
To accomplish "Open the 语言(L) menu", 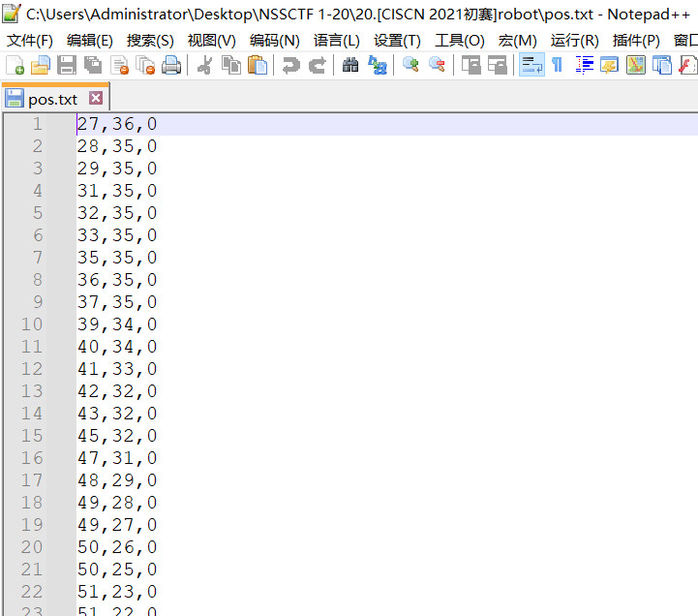I will click(336, 41).
